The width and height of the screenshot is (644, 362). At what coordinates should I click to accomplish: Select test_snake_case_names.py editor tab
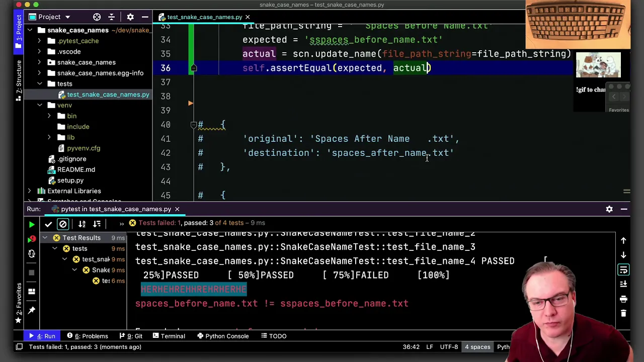click(x=204, y=17)
